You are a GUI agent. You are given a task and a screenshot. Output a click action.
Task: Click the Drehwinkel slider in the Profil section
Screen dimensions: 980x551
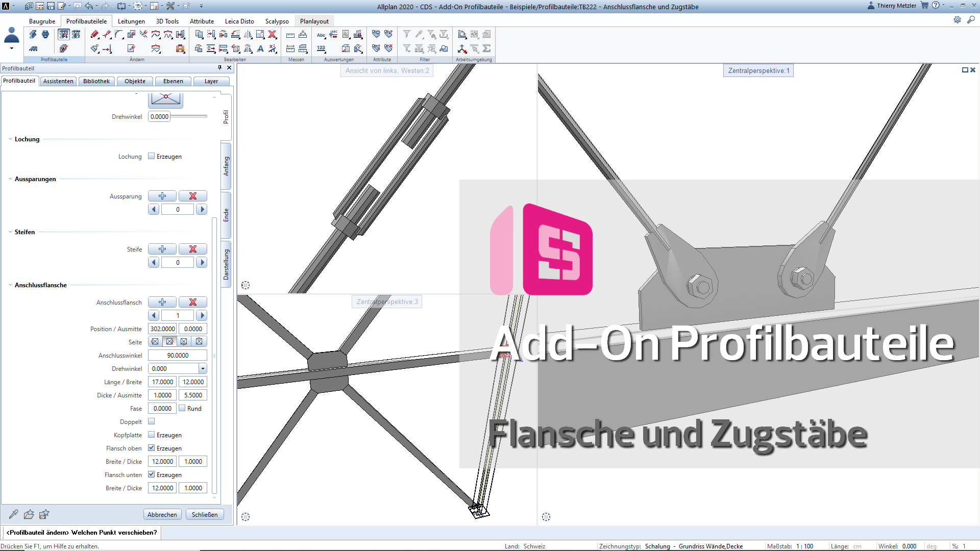pos(189,116)
